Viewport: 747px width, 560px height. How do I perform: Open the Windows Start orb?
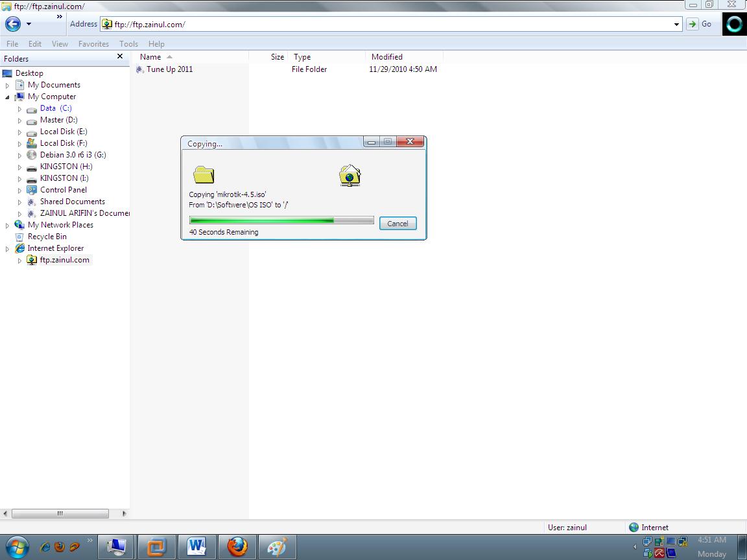(x=17, y=546)
